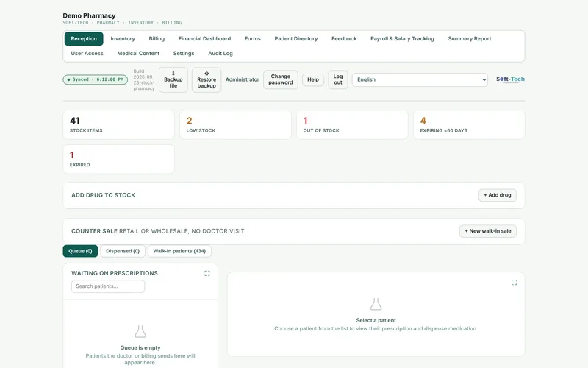Open the Expired card

point(118,159)
